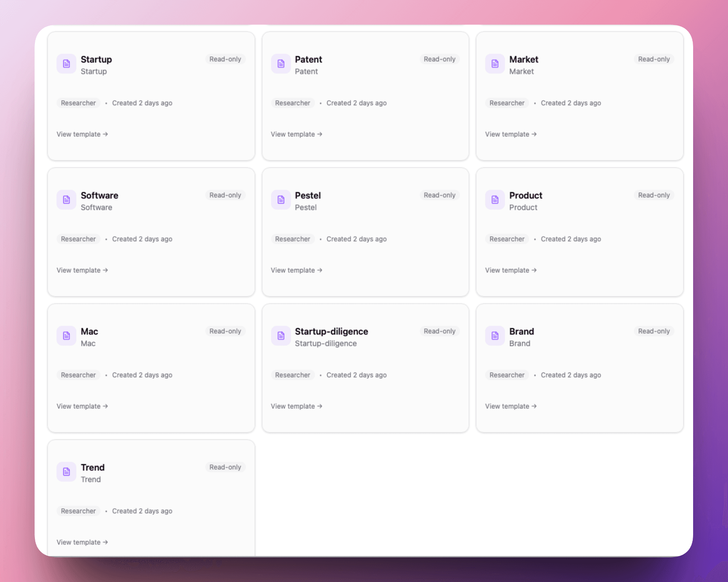The width and height of the screenshot is (728, 582).
Task: Open the Pestel template via View template
Action: pos(296,270)
